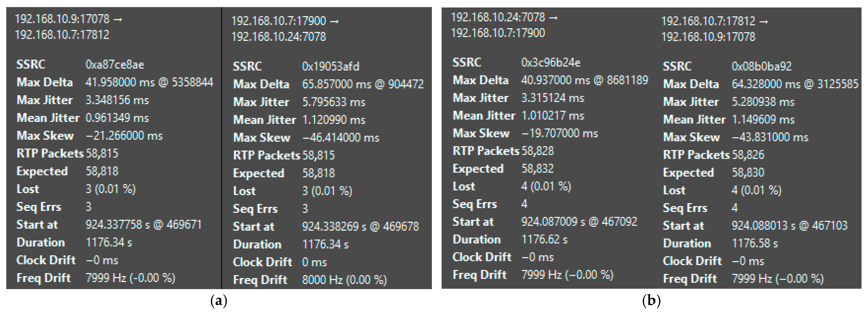Click the Max Skew value −46.414000 ms

coord(340,138)
